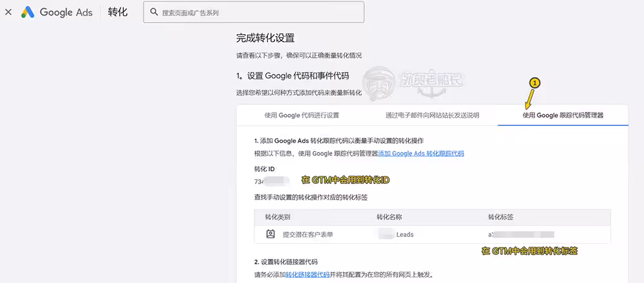Click the 提交潜在客户表单 category icon

[270, 235]
